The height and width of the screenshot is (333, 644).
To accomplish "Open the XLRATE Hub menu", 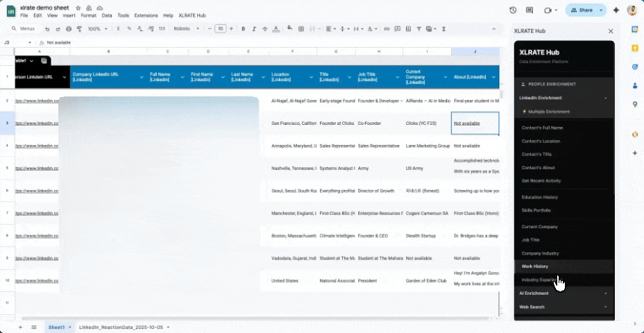I will (192, 15).
